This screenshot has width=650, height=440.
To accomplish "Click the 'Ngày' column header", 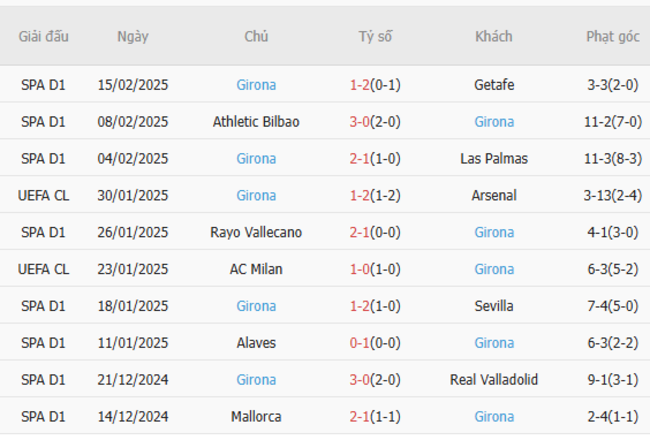I will pyautogui.click(x=132, y=36).
